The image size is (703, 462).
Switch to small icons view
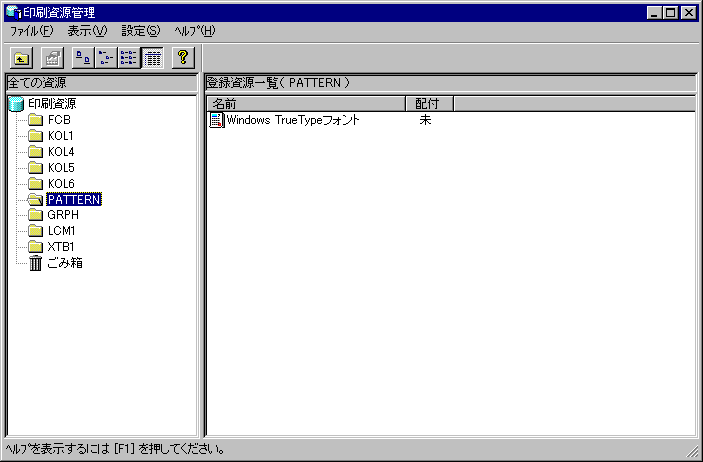[106, 58]
